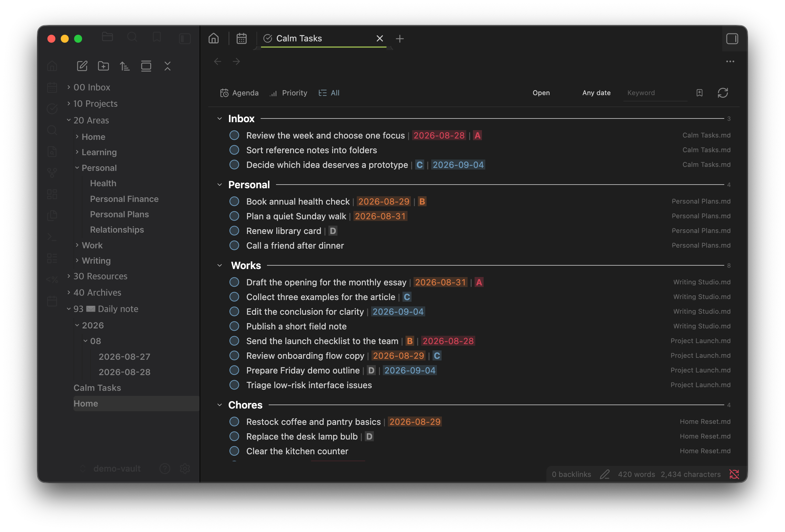
Task: Open the more options three-dot menu
Action: coord(730,61)
